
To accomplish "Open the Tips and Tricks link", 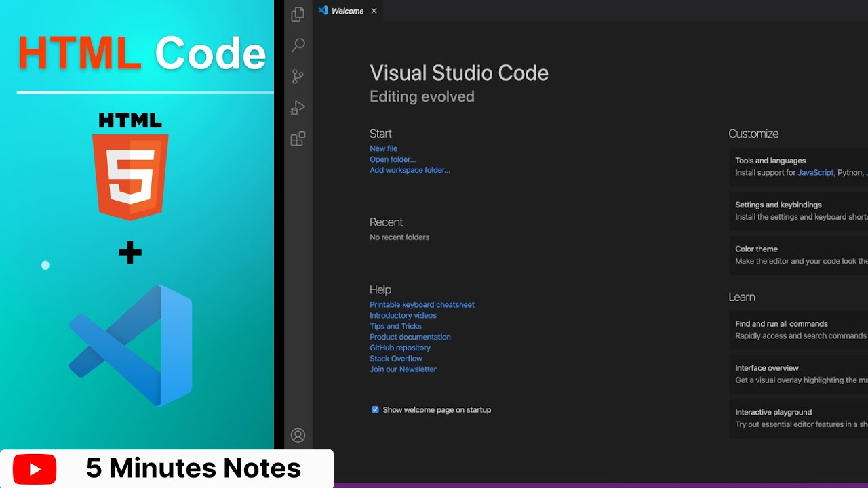I will [395, 326].
